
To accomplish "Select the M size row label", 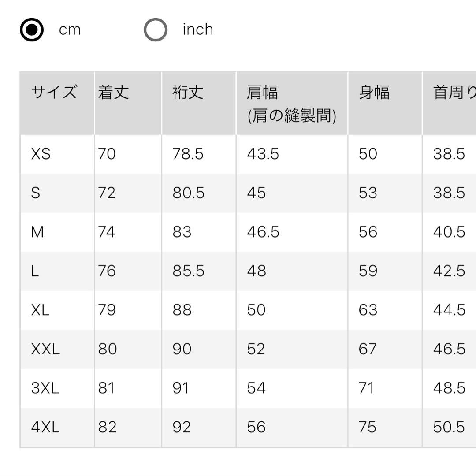I will click(37, 232).
